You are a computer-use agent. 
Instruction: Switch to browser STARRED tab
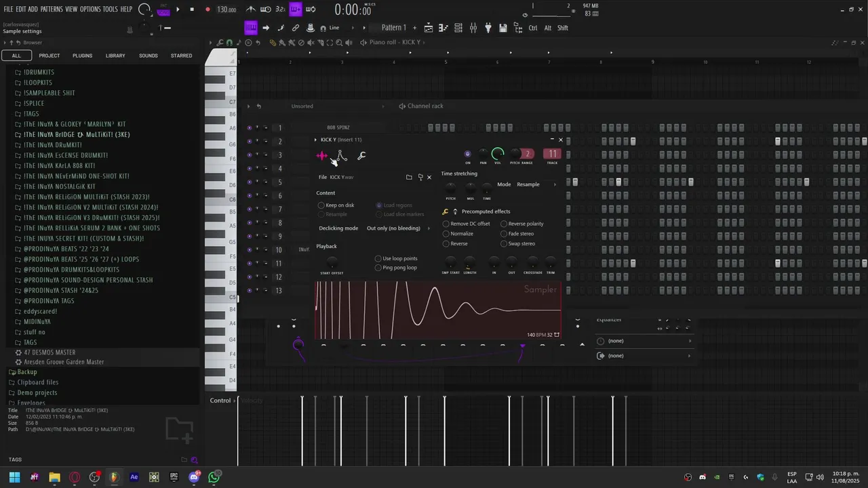coord(181,56)
